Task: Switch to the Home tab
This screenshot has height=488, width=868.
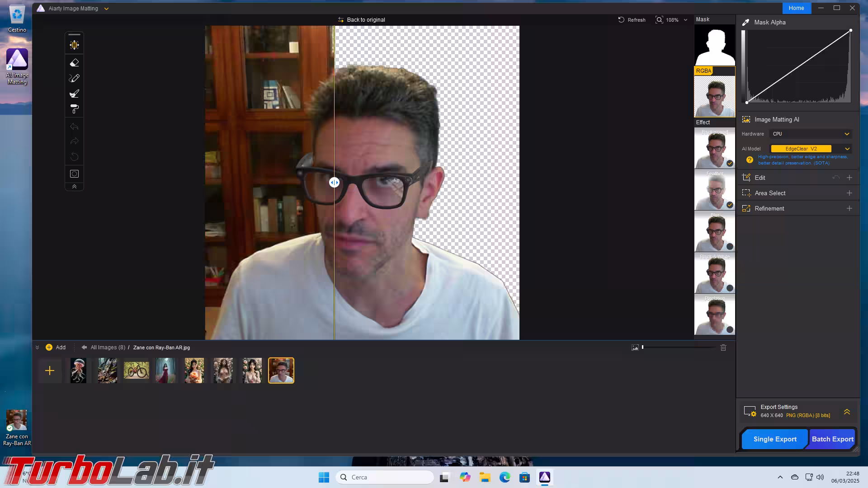Action: point(796,8)
